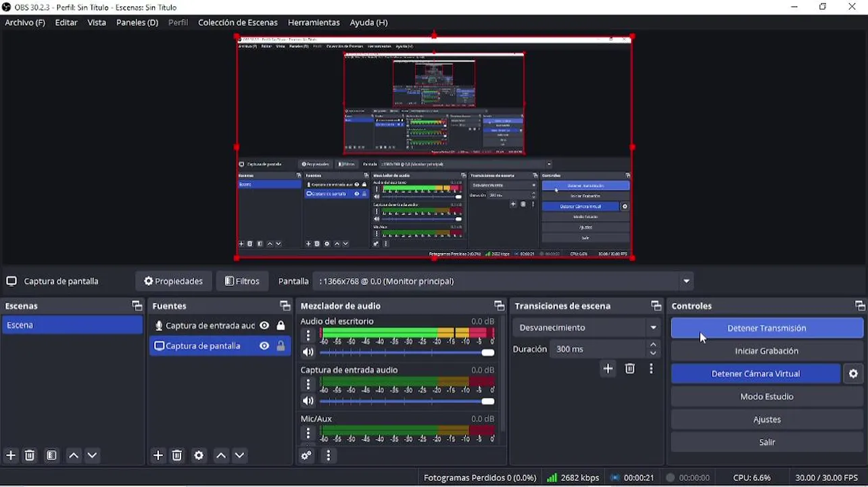Select Escena in scenes list
This screenshot has width=868, height=487.
pos(72,325)
